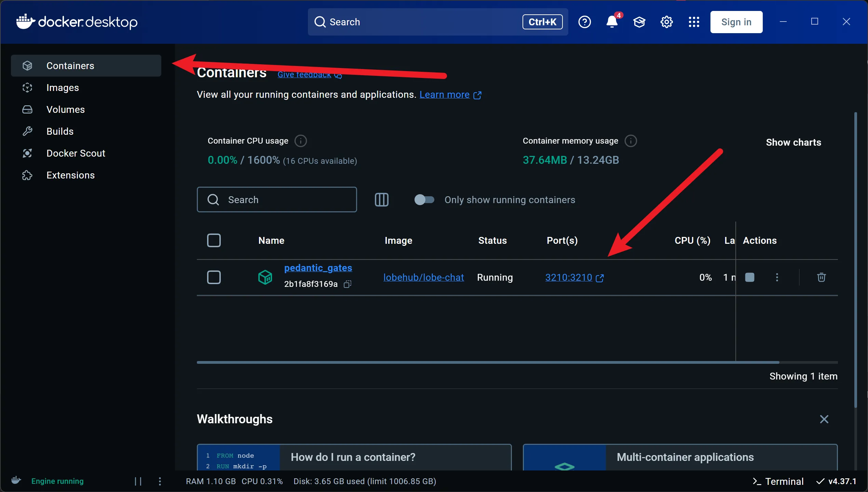Viewport: 868px width, 492px height.
Task: Click RAM 1.10 GB status entry
Action: [x=211, y=481]
